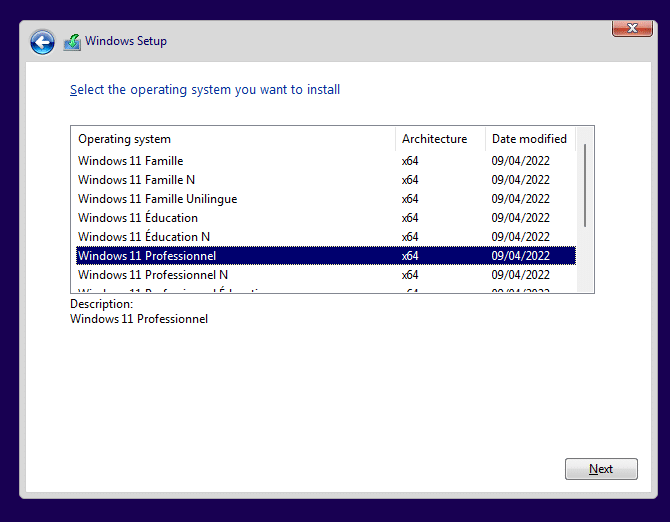The height and width of the screenshot is (522, 670).
Task: Pick Windows 11 Éducation edition
Action: [x=138, y=218]
